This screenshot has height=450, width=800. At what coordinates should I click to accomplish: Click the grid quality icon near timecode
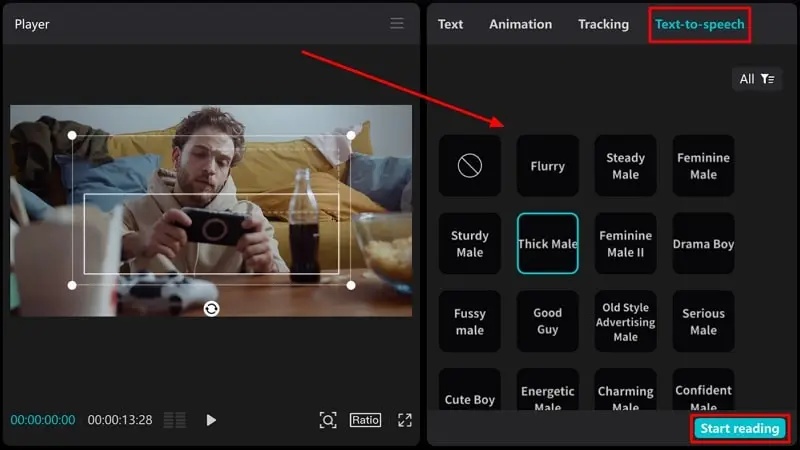tap(175, 420)
